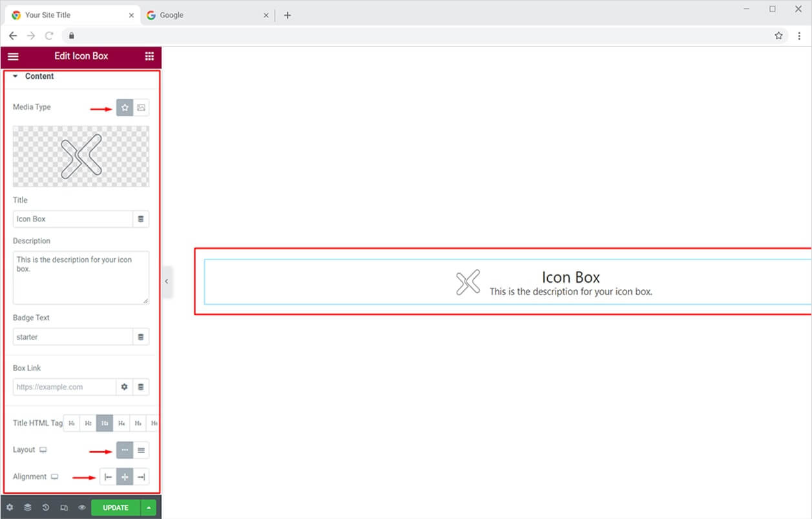Viewport: 812px width, 519px height.
Task: Choose H3 title HTML tag
Action: pyautogui.click(x=105, y=423)
